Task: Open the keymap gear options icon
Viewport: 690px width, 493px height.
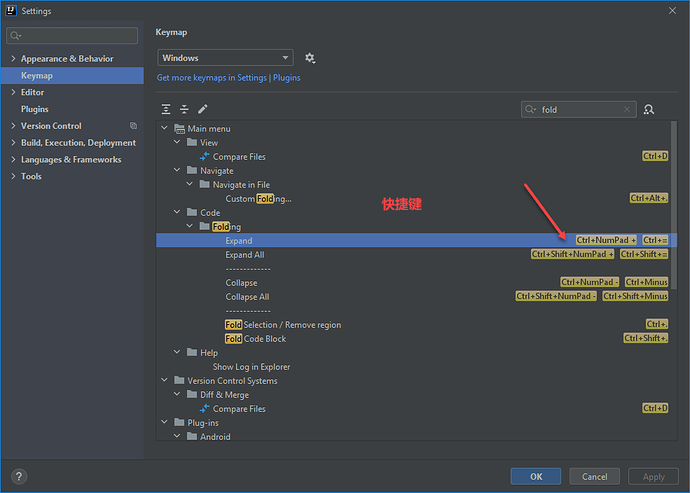Action: point(310,59)
